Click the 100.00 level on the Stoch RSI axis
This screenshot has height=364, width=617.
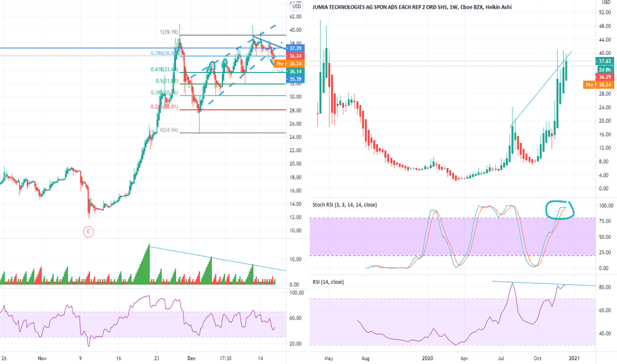pyautogui.click(x=606, y=205)
